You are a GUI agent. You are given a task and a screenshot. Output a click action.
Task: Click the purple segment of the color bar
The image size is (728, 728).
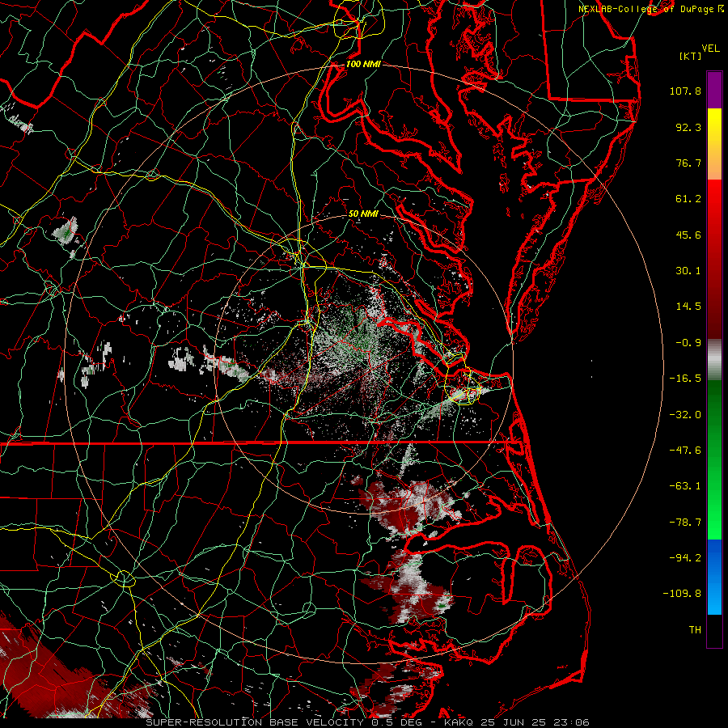click(x=714, y=91)
